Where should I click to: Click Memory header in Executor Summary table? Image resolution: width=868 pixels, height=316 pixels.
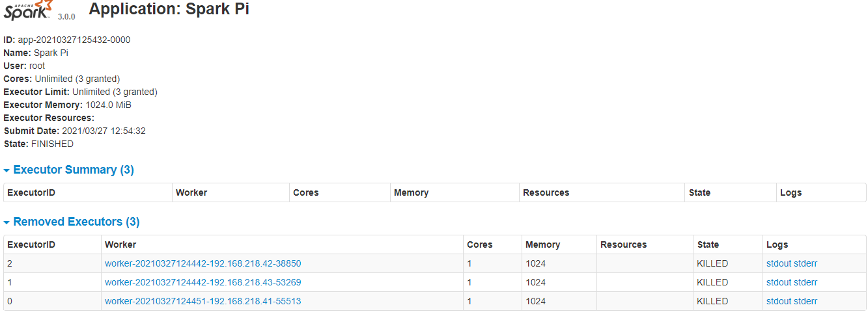point(411,192)
